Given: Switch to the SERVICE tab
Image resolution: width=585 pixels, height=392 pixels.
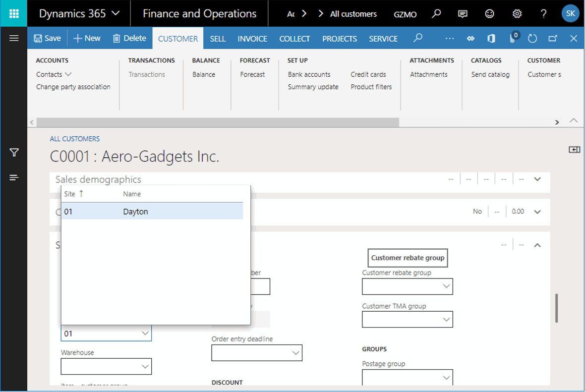Looking at the screenshot, I should tap(383, 39).
